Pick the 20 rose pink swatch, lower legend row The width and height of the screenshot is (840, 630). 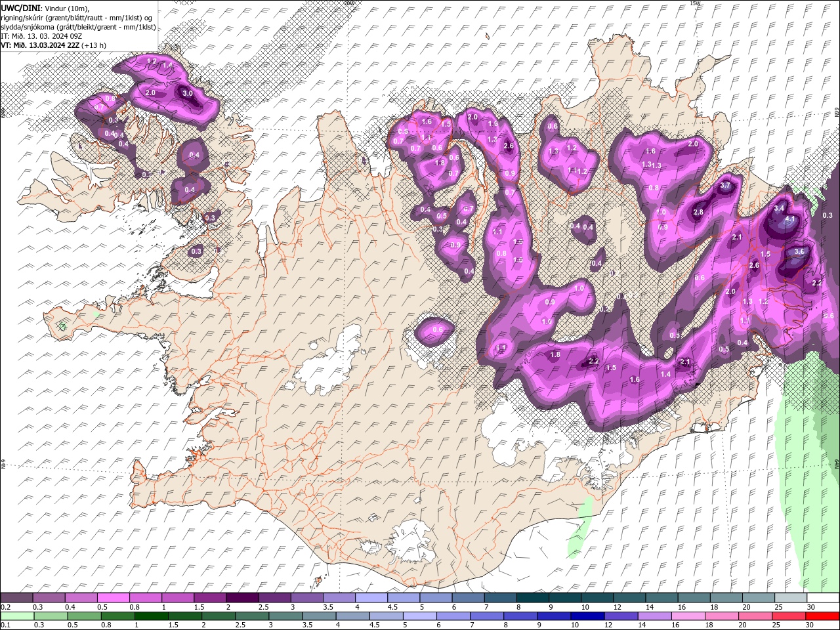(755, 616)
